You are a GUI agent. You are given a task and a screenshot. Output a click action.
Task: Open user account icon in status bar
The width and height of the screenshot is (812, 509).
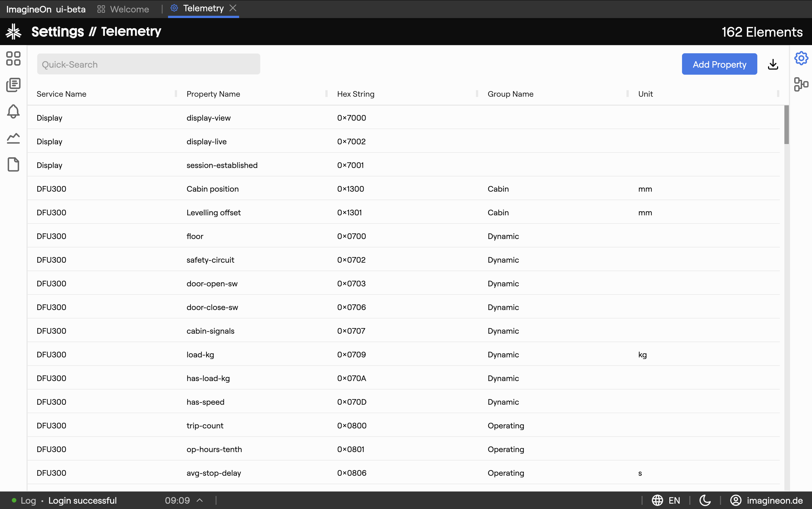click(x=736, y=500)
